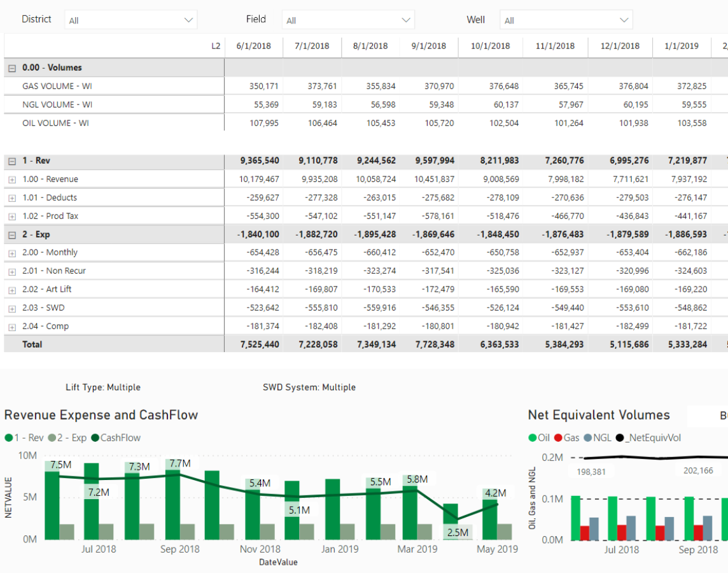Click the Oil legend color marker
This screenshot has width=728, height=573.
(x=533, y=438)
